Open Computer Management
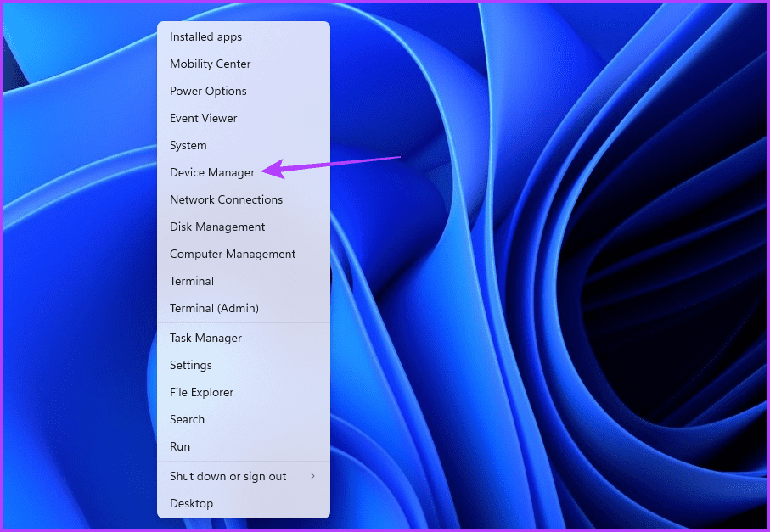The width and height of the screenshot is (770, 532). tap(233, 255)
